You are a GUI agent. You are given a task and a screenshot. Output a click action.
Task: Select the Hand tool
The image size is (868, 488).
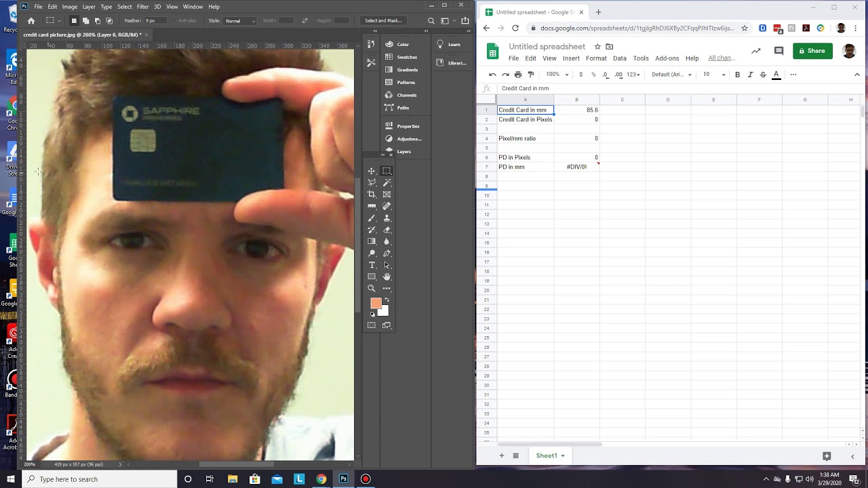tap(387, 277)
